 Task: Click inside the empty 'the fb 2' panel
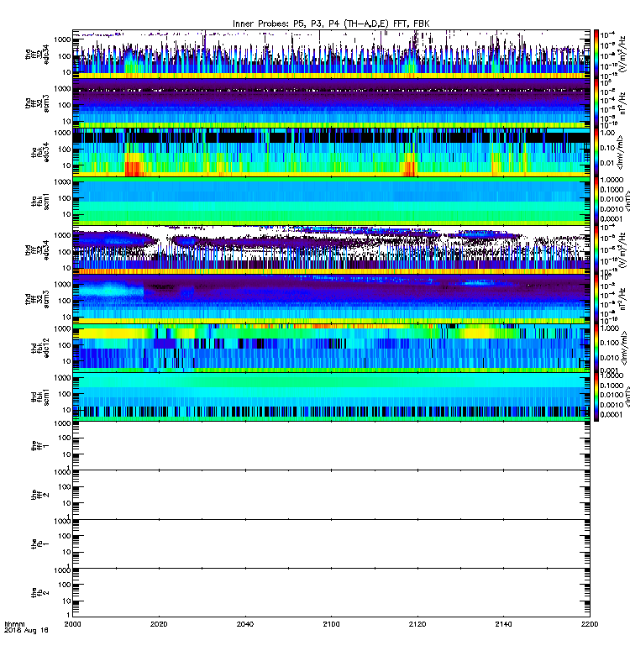pyautogui.click(x=331, y=593)
